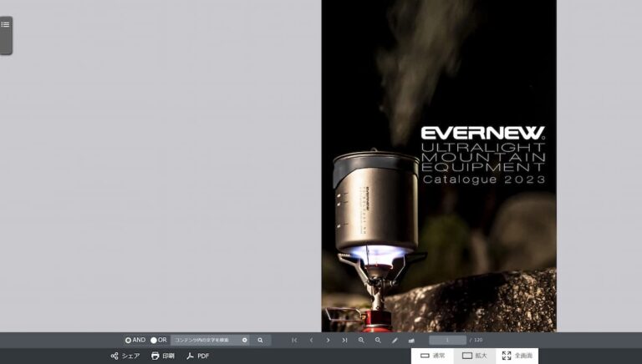Click the magnifier search button
642x364 pixels.
pyautogui.click(x=260, y=341)
